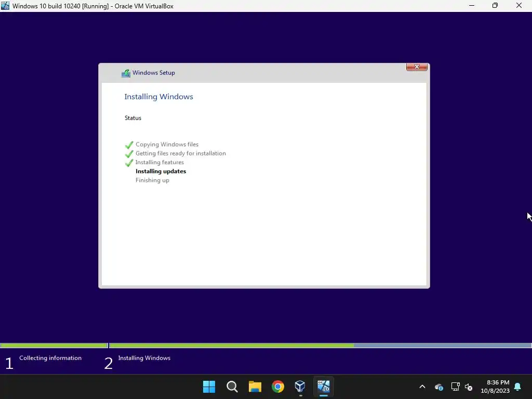Open the Windows Start menu
Image resolution: width=532 pixels, height=399 pixels.
(x=209, y=387)
